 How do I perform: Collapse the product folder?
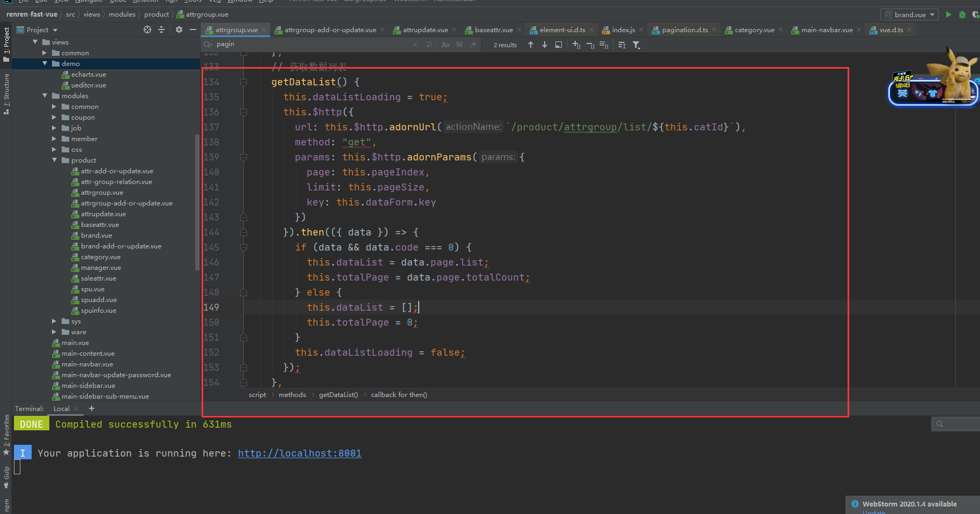point(55,160)
